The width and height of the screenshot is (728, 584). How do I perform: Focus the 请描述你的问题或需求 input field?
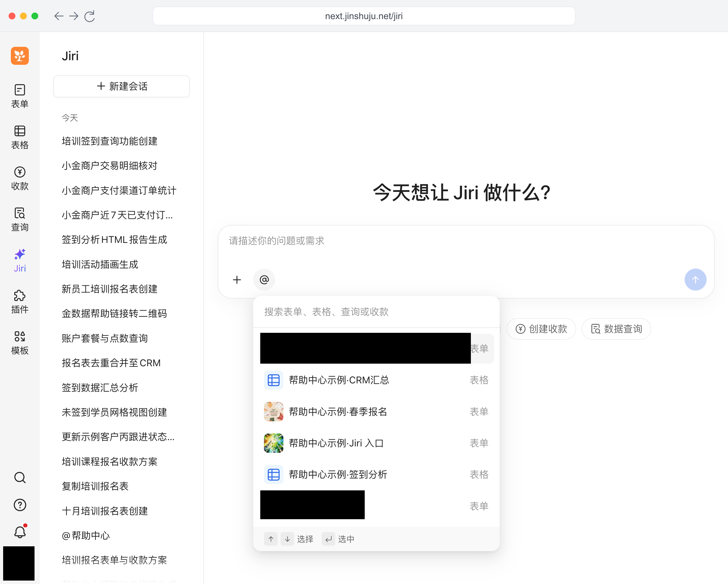[466, 241]
